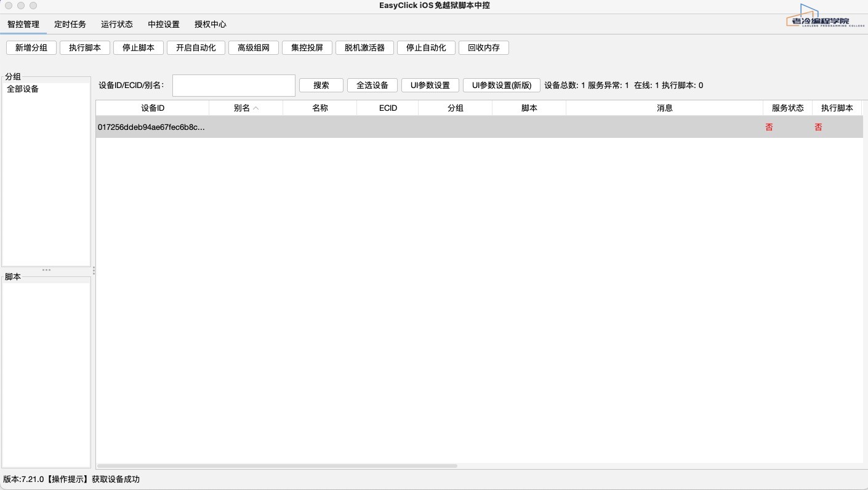This screenshot has height=490, width=868.
Task: Click the splitter handle between 分组 and 脚本 panels
Action: tap(46, 270)
